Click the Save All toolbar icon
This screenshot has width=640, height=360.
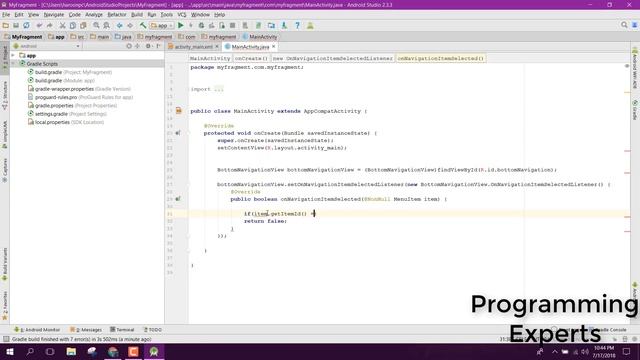(16, 25)
